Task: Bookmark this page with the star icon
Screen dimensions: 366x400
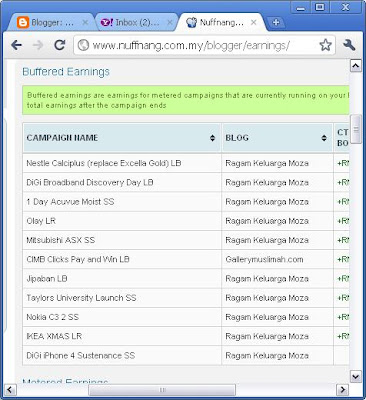Action: pyautogui.click(x=325, y=45)
